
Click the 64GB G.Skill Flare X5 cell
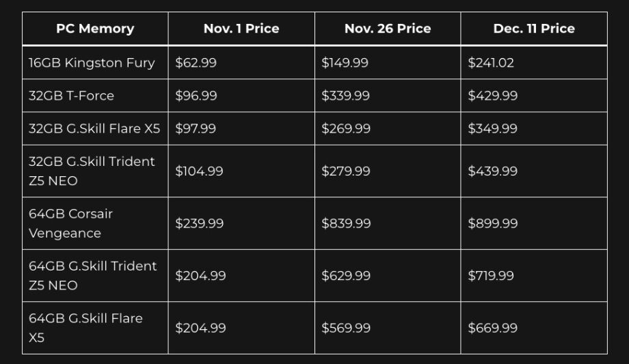85,328
